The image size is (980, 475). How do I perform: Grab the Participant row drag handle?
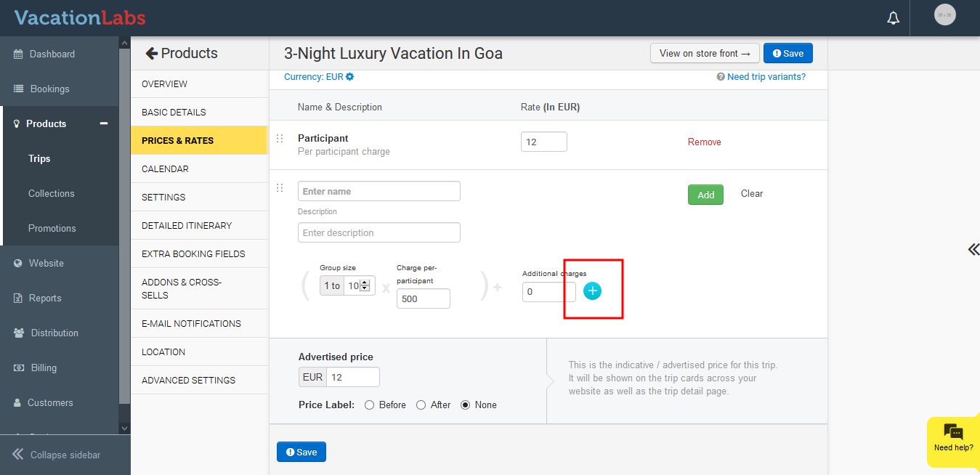tap(280, 139)
